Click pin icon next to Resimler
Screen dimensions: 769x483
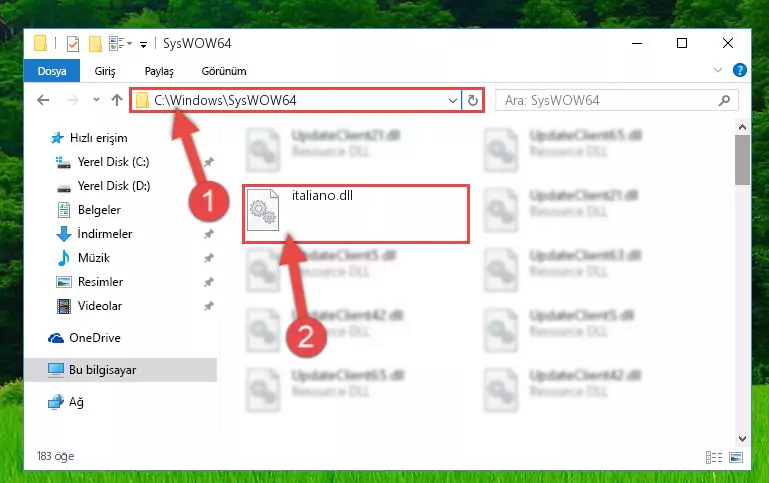(209, 282)
